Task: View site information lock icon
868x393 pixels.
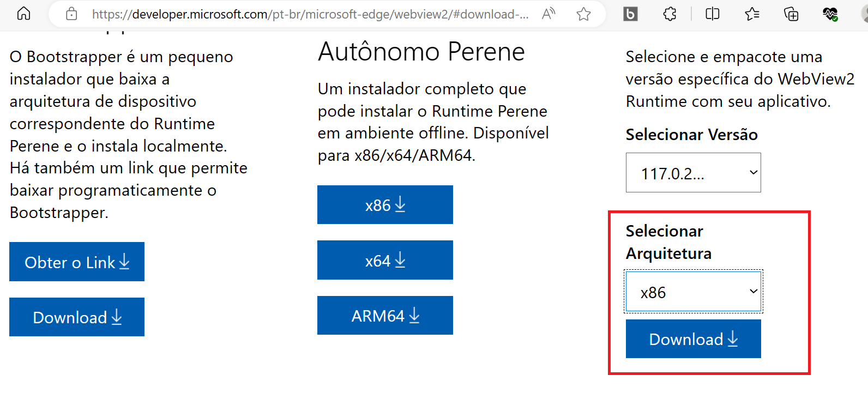Action: [x=71, y=14]
